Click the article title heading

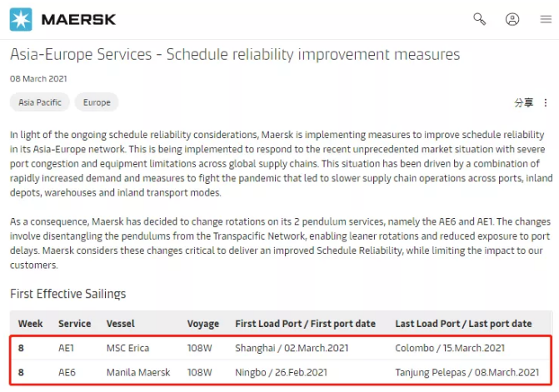(x=235, y=55)
